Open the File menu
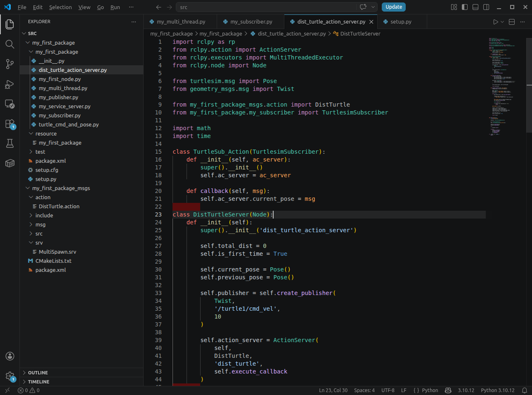Screen dimensions: 532x395 22,7
